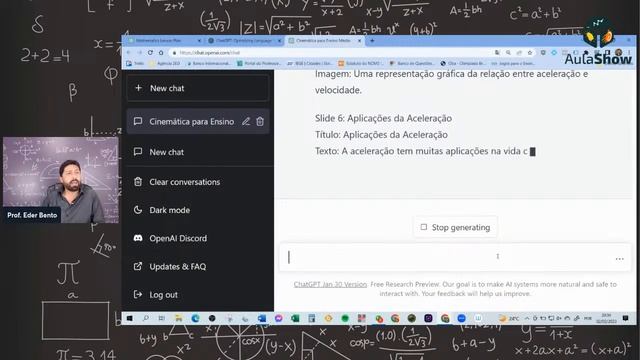Open Microsoft Word from the taskbar
The image size is (640, 360).
[x=262, y=318]
